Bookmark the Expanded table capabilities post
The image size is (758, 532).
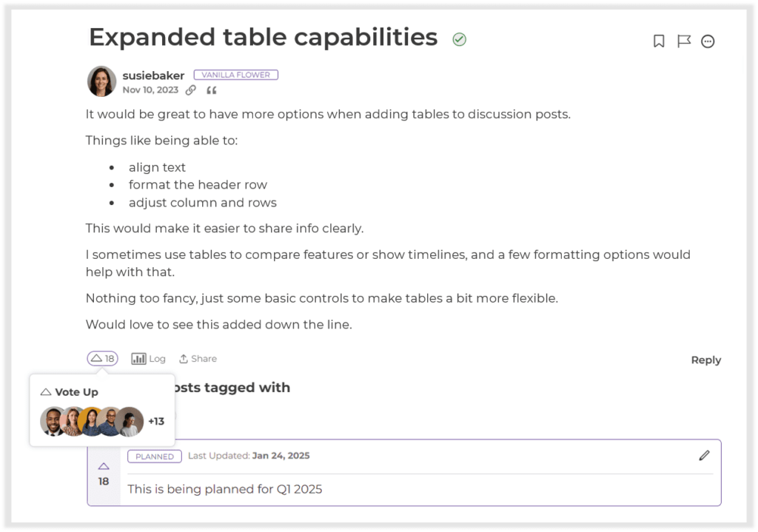pos(659,41)
